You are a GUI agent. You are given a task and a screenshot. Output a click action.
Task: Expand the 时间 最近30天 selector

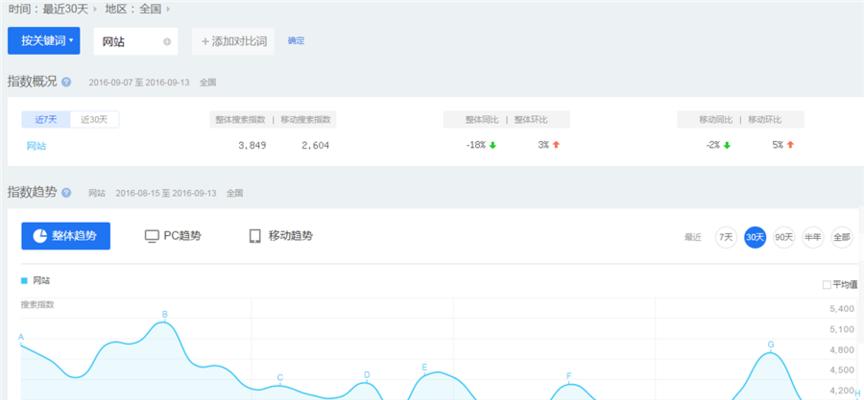click(54, 8)
